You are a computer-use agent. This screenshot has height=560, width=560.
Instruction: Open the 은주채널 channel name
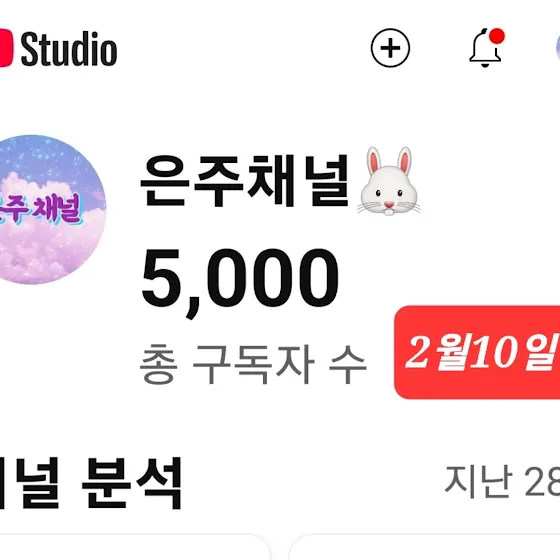[x=244, y=181]
